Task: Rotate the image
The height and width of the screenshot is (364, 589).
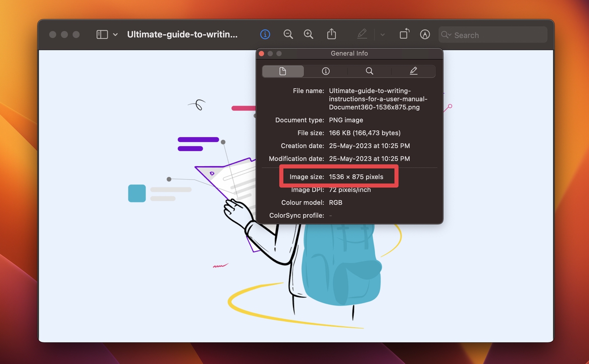Action: point(404,34)
